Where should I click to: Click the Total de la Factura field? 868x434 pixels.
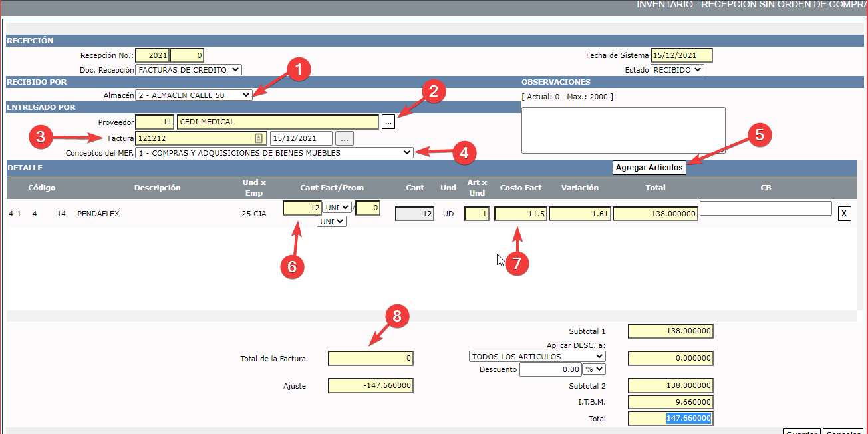370,359
